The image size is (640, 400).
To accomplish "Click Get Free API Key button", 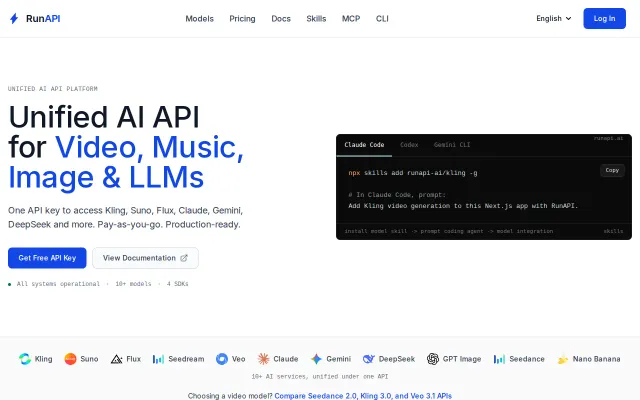I will click(47, 258).
